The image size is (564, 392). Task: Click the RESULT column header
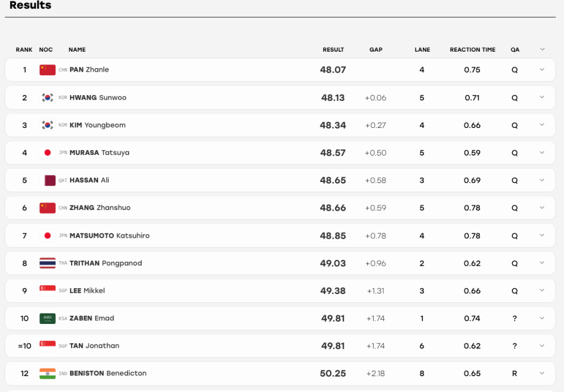(x=333, y=49)
